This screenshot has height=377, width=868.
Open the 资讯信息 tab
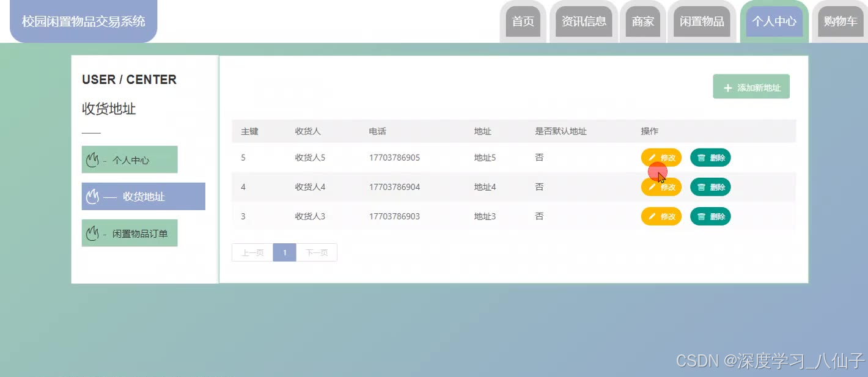[583, 21]
